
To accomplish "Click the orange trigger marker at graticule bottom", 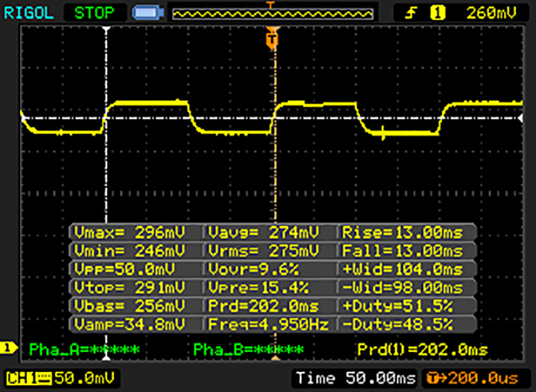I will point(276,358).
